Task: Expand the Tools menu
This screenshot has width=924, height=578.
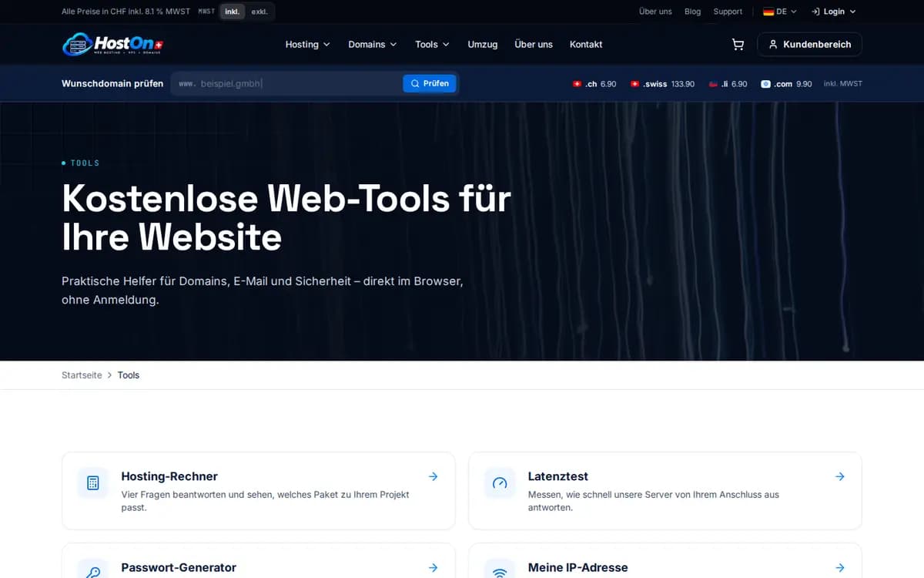Action: 432,45
